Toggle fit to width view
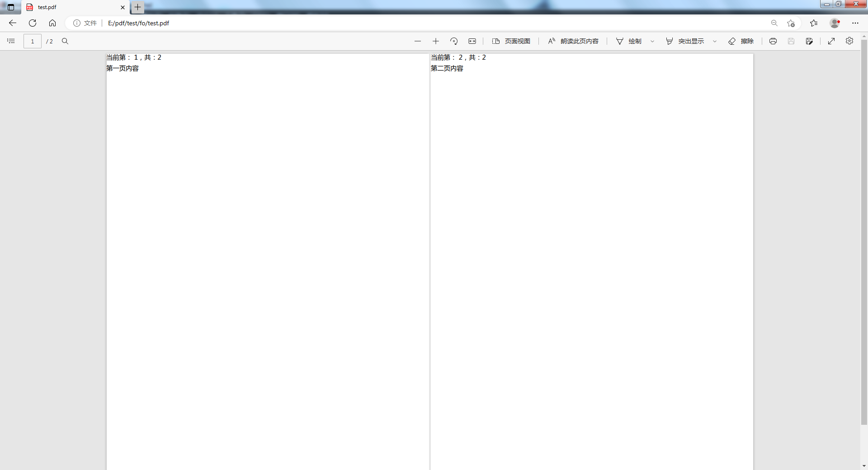 click(x=472, y=41)
